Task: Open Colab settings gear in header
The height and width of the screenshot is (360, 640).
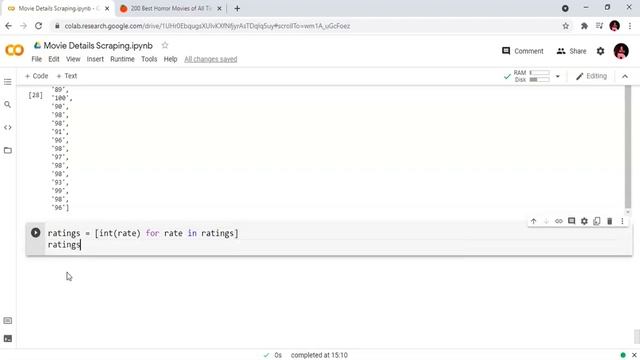Action: pos(600,51)
